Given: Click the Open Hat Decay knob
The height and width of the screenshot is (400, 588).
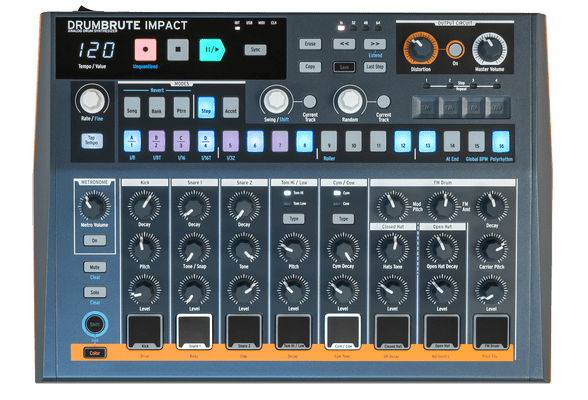Looking at the screenshot, I should pyautogui.click(x=442, y=247).
